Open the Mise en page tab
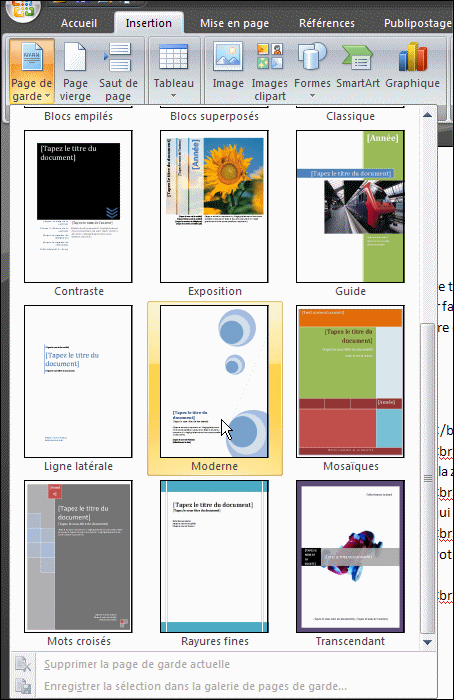Image resolution: width=454 pixels, height=700 pixels. 234,23
